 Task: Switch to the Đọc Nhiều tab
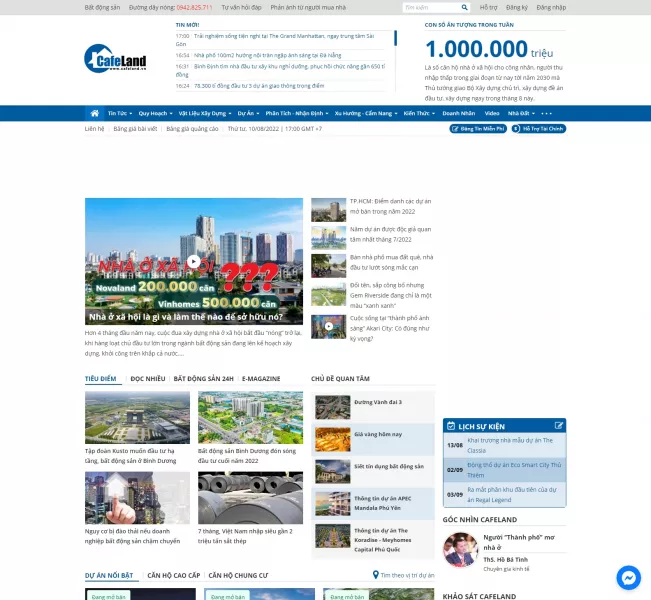point(148,379)
